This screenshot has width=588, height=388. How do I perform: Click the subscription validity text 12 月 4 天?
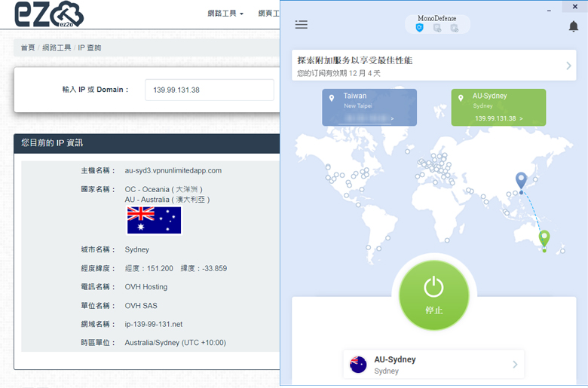[x=365, y=73]
